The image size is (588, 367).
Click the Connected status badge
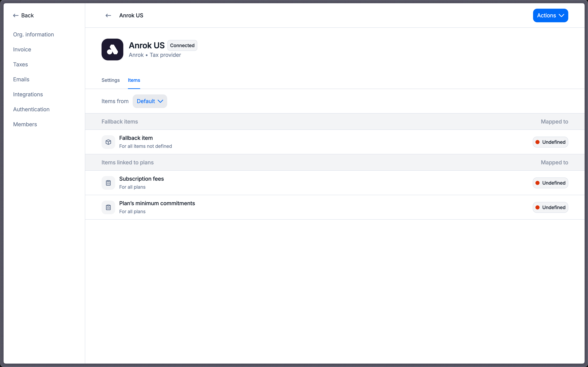click(182, 45)
